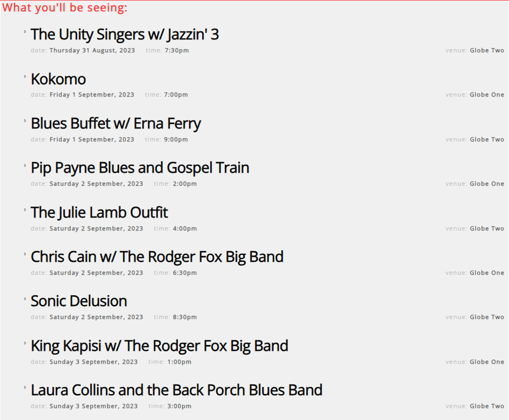Expand the Pip Payne Blues and Gospel Train arrow
This screenshot has height=420, width=509.
point(25,165)
